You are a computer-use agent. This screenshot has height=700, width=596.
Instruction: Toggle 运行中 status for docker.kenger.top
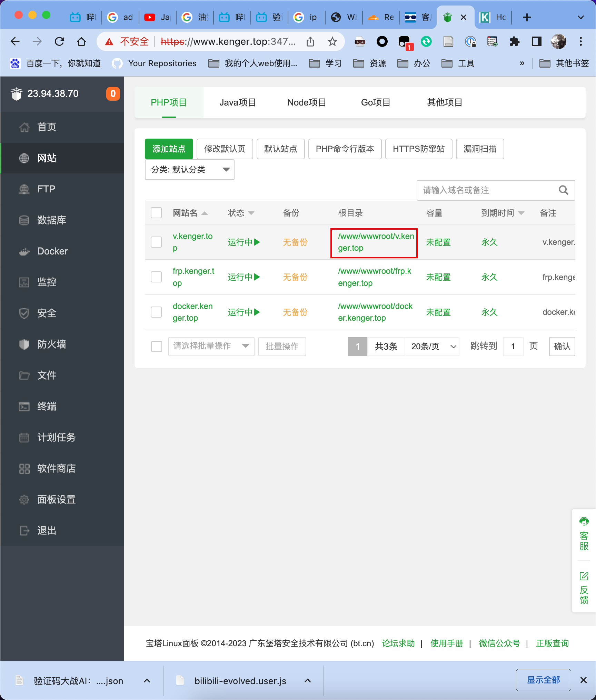click(244, 312)
